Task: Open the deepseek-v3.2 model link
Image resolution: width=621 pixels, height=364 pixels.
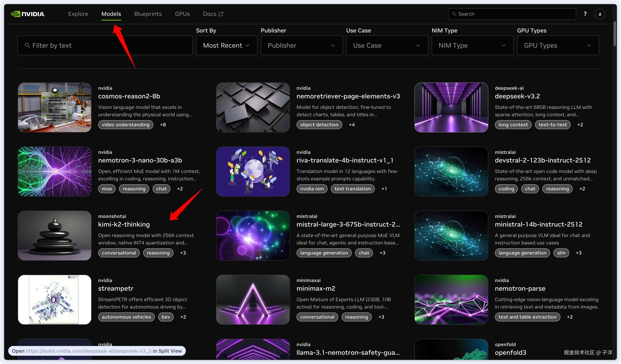Action: 517,96
